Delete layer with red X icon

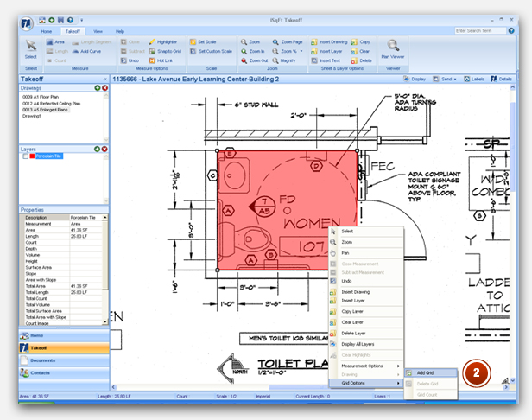pyautogui.click(x=104, y=149)
